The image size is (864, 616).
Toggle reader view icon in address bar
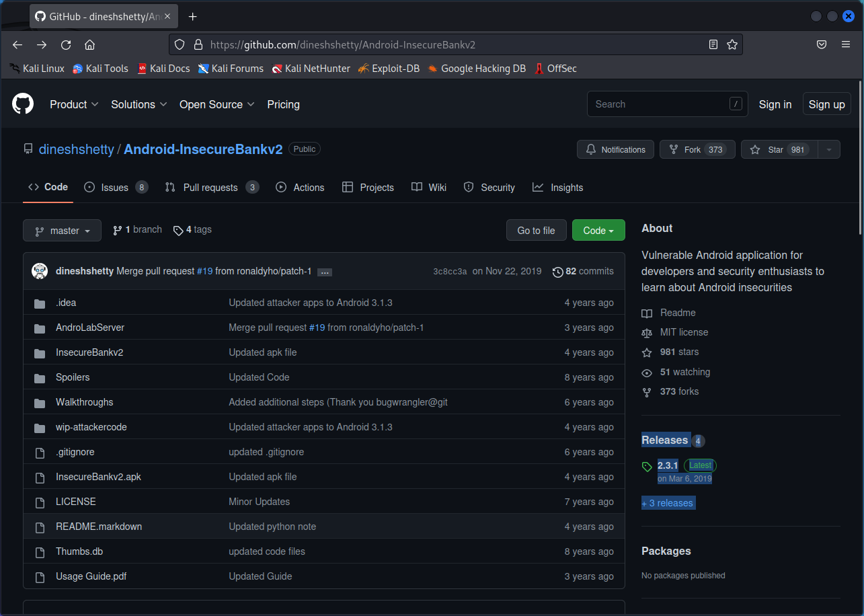(x=713, y=44)
